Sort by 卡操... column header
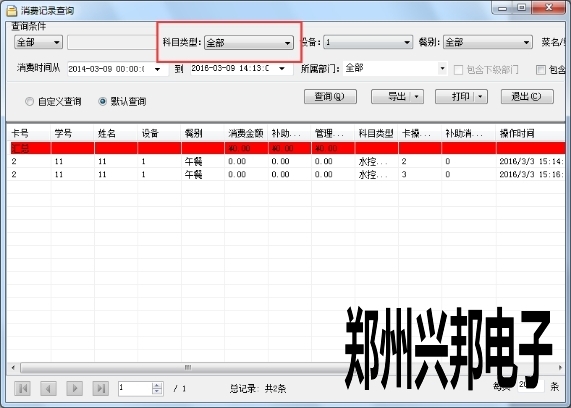This screenshot has height=408, width=571. pos(420,133)
